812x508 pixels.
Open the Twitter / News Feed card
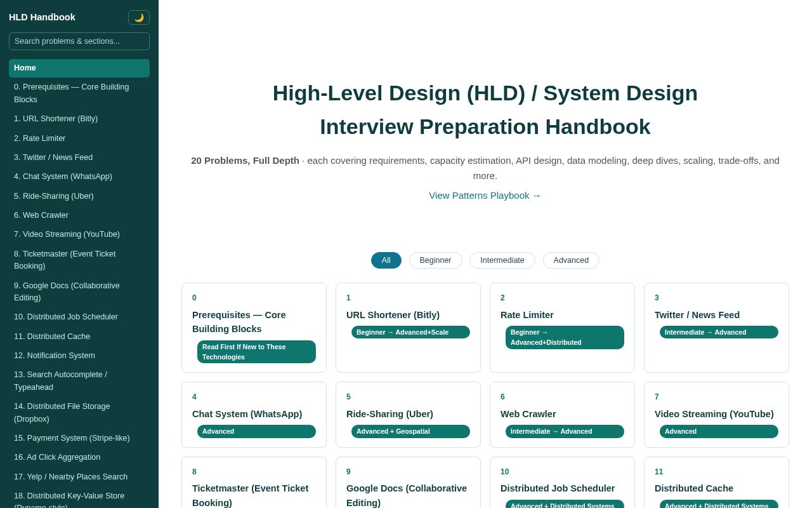(x=716, y=328)
